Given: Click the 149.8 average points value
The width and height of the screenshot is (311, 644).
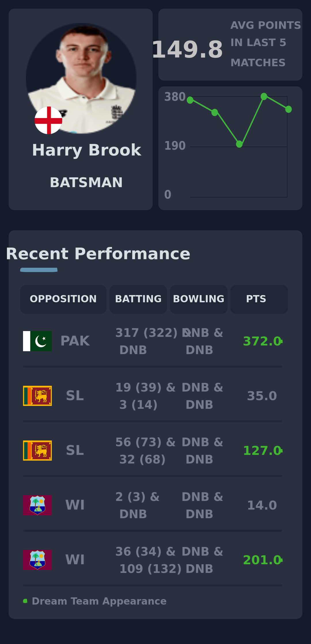Looking at the screenshot, I should pos(187,50).
